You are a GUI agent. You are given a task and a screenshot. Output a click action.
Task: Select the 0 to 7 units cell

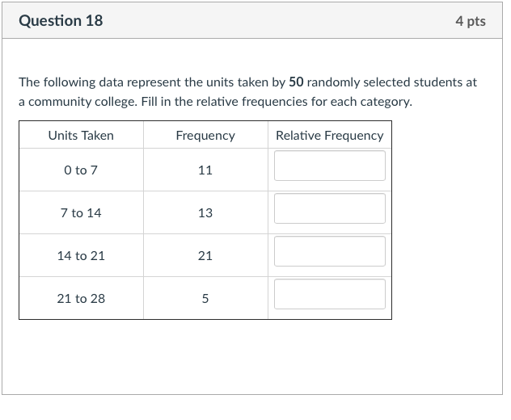81,170
